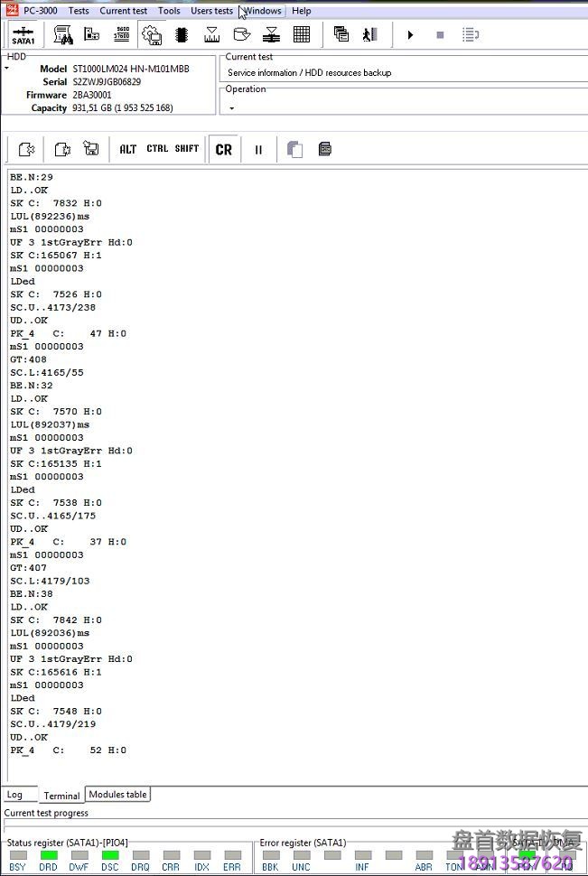Switch to the Modules table tab

pyautogui.click(x=117, y=795)
